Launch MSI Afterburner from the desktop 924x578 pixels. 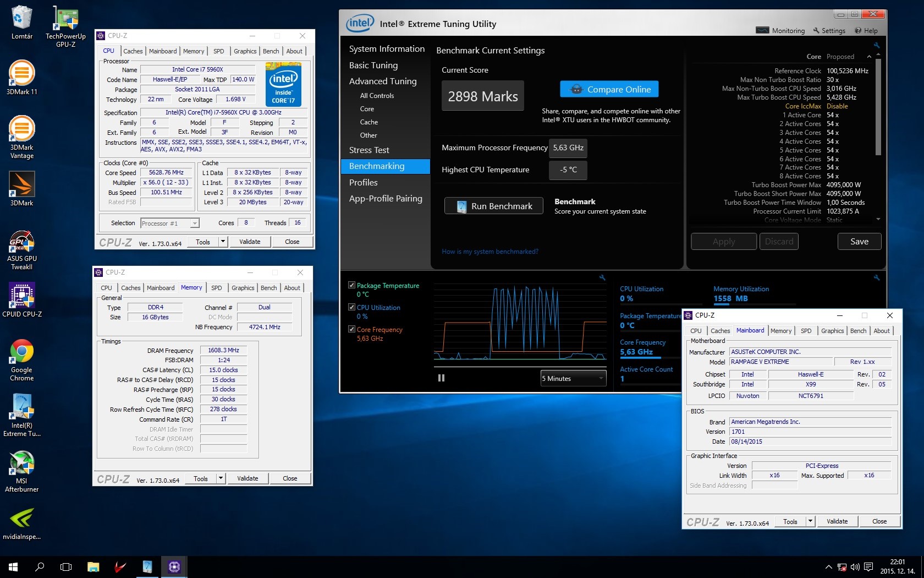coord(22,464)
